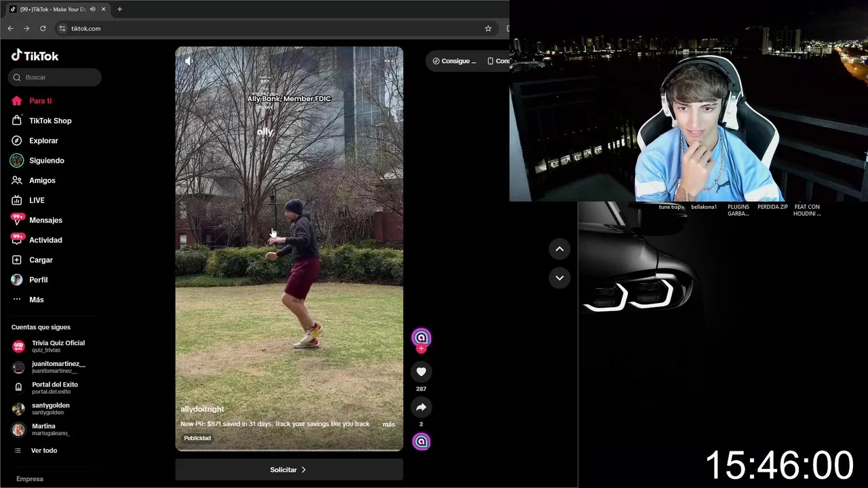Select the 'FEAT CON HOUDINI ...' desktop item
Screen dimensions: 868x488
(807, 210)
